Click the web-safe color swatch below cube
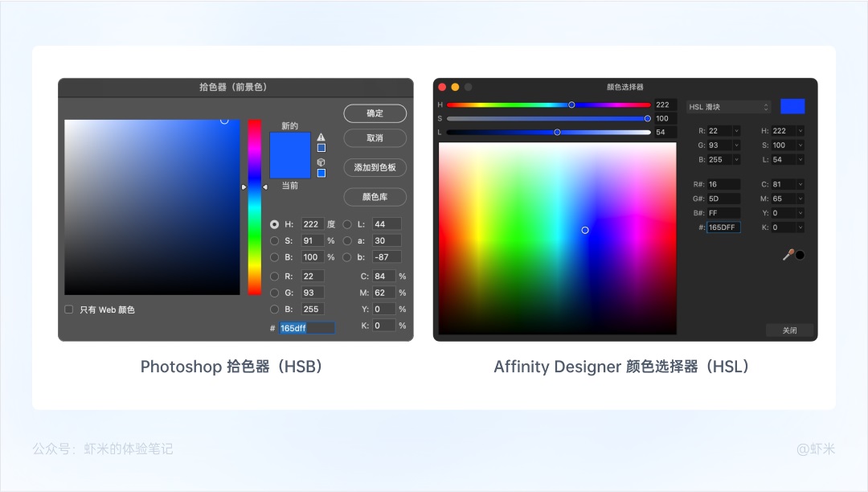Screen dimensions: 868x492 tap(321, 173)
